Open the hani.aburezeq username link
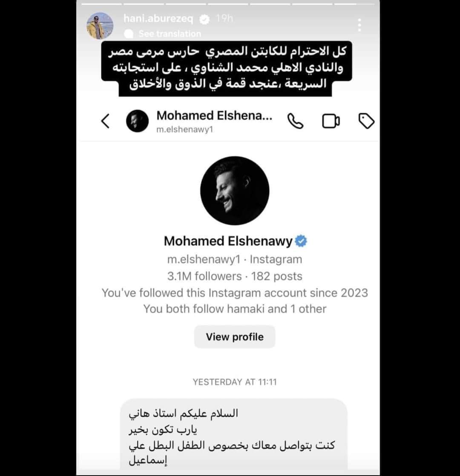Viewport: 460px width, 476px height. tap(158, 18)
